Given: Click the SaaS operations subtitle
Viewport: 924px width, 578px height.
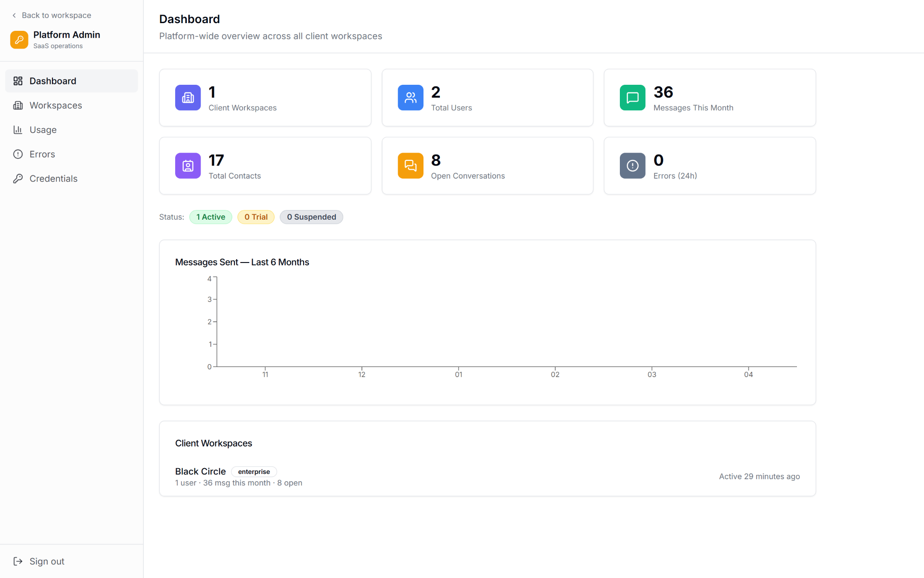Looking at the screenshot, I should pyautogui.click(x=58, y=46).
